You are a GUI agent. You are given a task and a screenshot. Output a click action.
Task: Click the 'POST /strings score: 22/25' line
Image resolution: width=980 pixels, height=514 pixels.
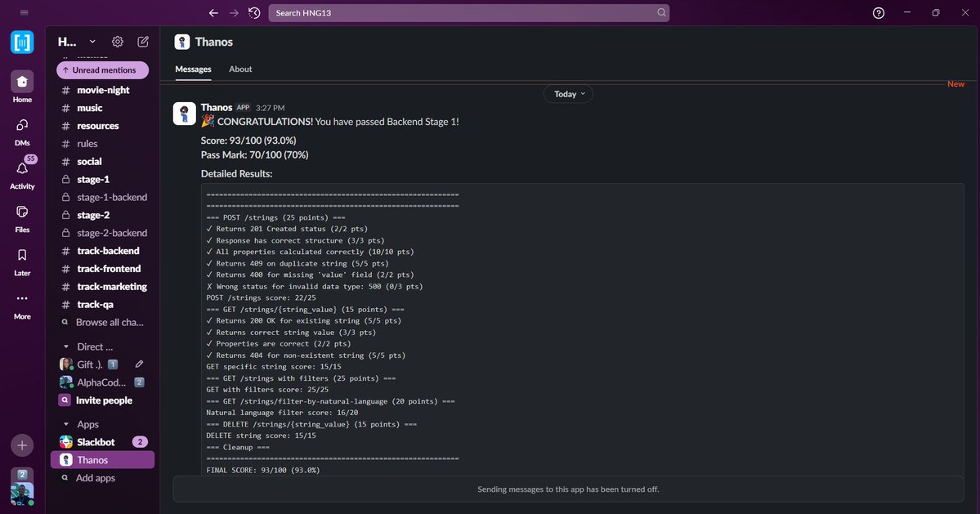[262, 298]
